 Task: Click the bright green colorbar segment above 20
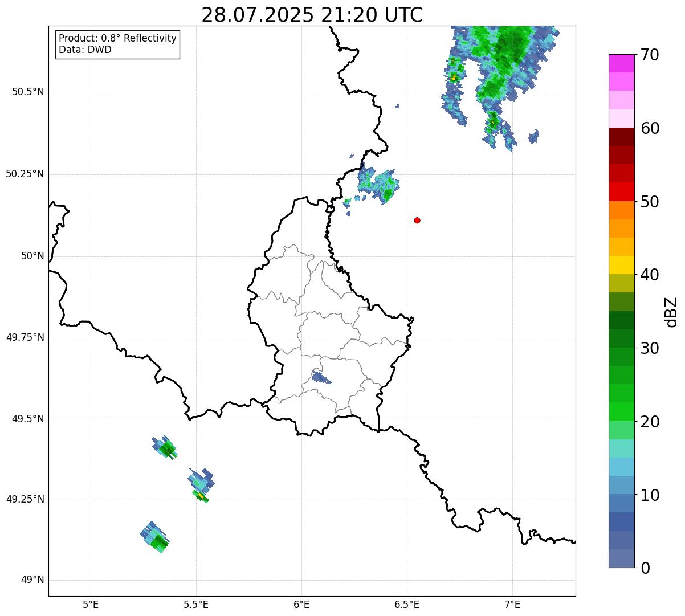tap(621, 412)
